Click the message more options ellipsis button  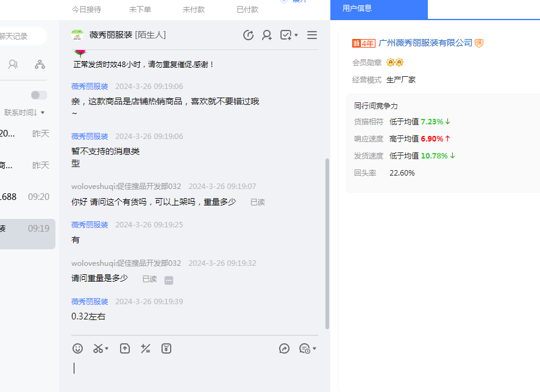tap(169, 280)
